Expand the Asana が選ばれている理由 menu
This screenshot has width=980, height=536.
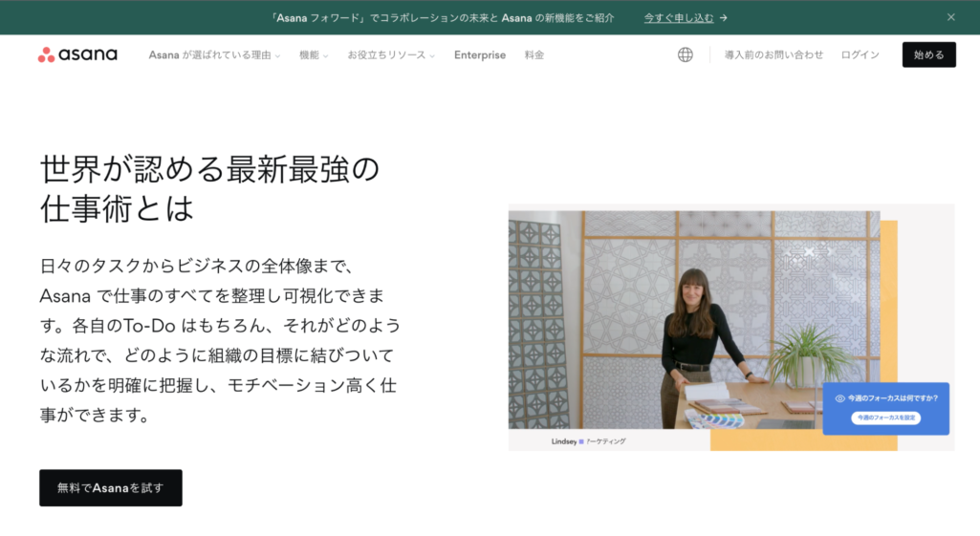tap(214, 55)
